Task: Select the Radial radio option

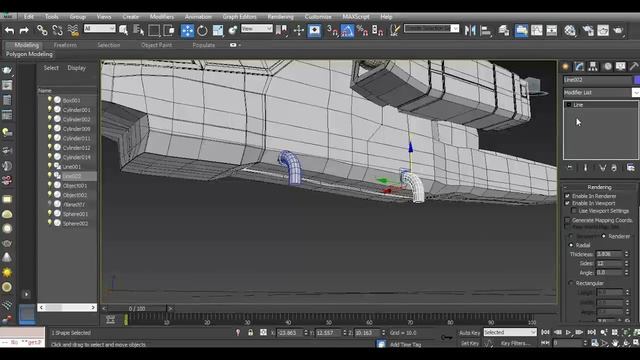Action: pos(571,245)
